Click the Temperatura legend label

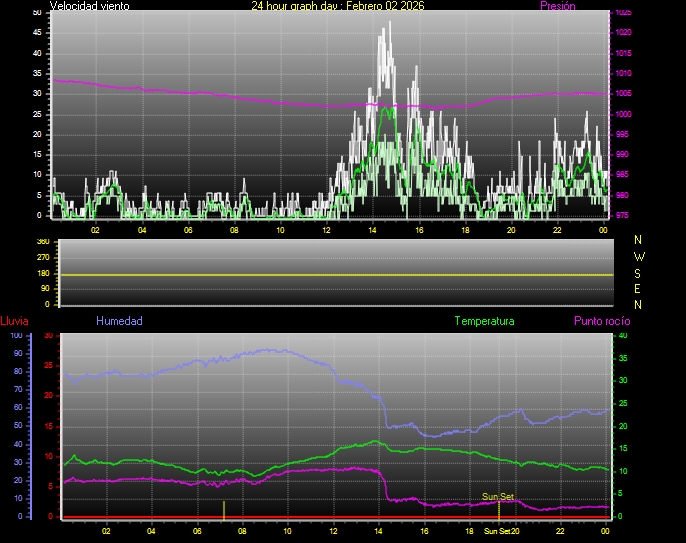pos(484,321)
